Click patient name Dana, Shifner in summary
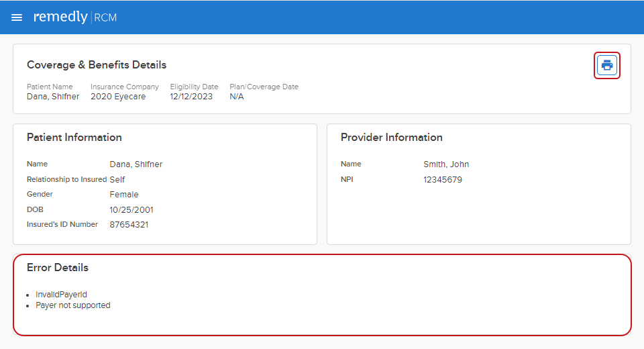The image size is (644, 349). point(53,97)
